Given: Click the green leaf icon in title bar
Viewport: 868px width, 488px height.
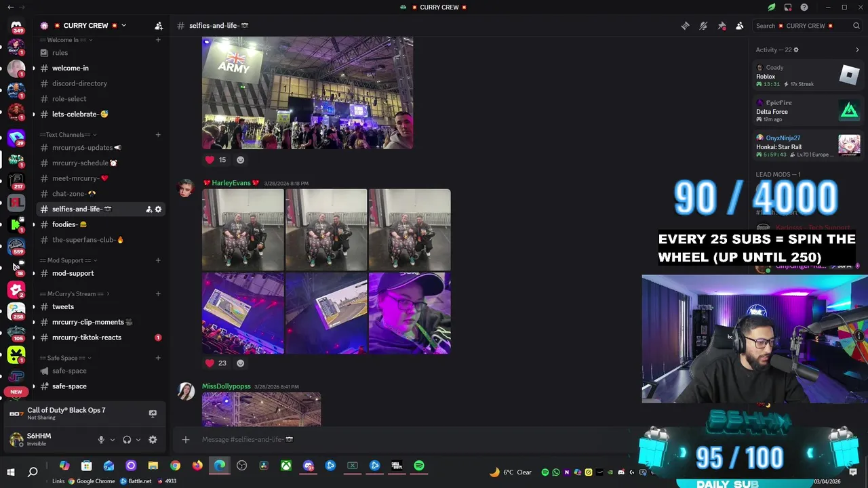Looking at the screenshot, I should point(772,7).
